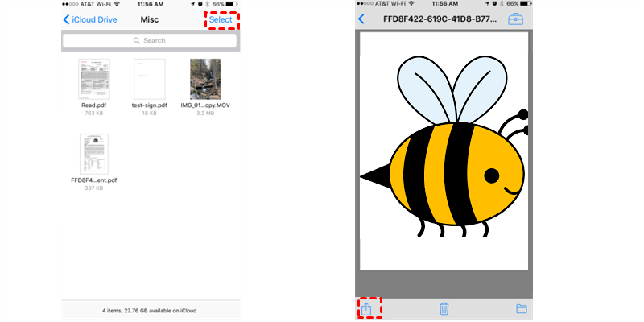Tap the FFD8F4...ent.pdf file name
The width and height of the screenshot is (644, 322).
(94, 180)
